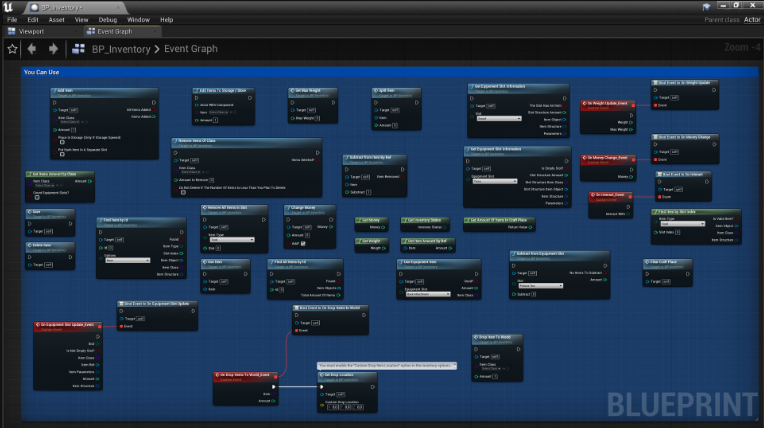The image size is (764, 428).
Task: Uncheck the Add checkbox on Change Money node
Action: click(303, 243)
